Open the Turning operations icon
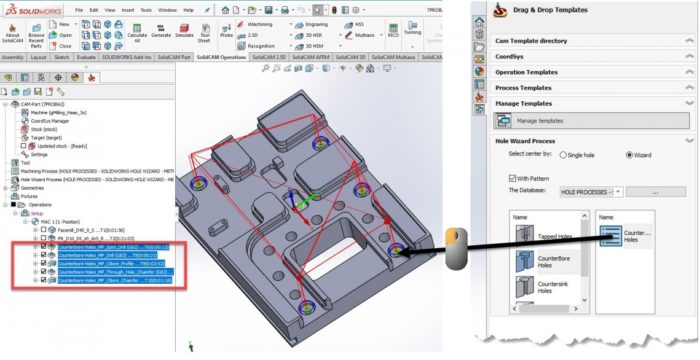The image size is (700, 360). tap(412, 28)
